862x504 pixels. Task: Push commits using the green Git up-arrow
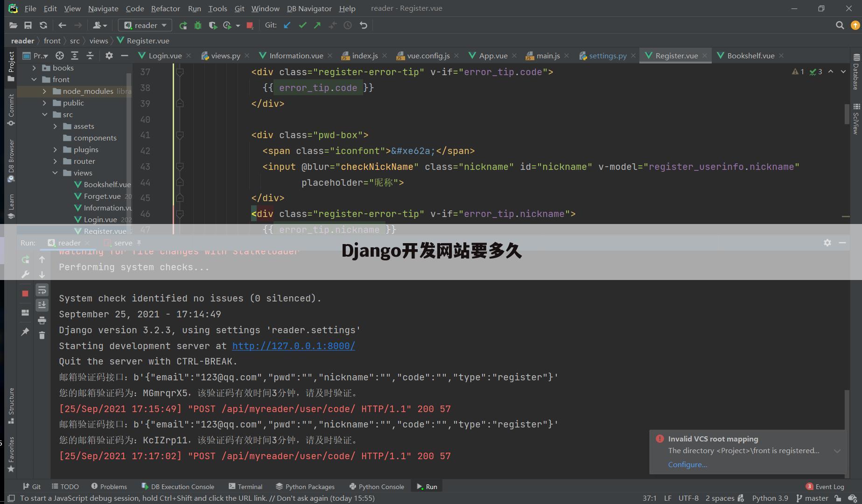coord(317,25)
